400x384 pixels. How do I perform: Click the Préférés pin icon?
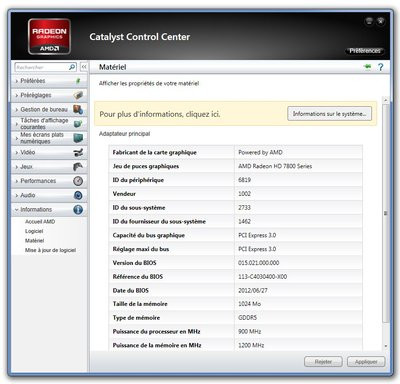click(78, 81)
